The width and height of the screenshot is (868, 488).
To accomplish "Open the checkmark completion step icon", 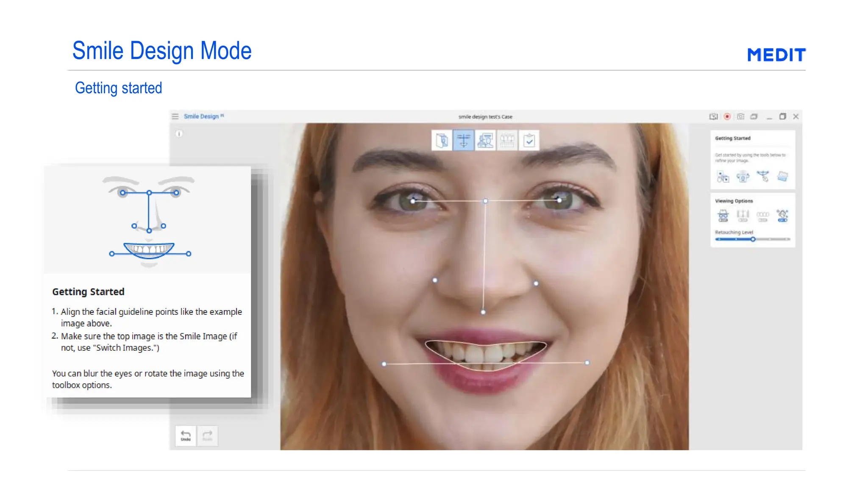I will coord(529,140).
